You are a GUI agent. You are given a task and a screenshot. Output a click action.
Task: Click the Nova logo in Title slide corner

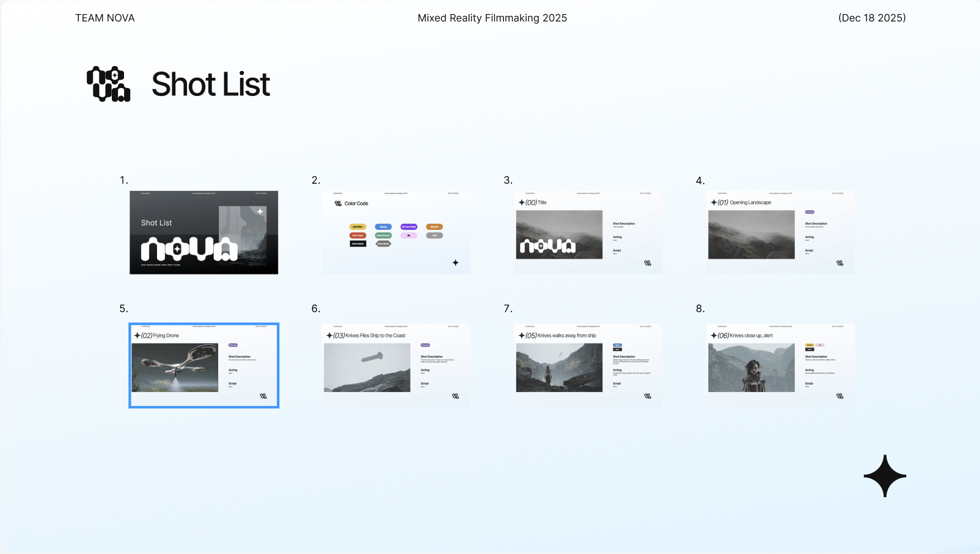point(648,263)
